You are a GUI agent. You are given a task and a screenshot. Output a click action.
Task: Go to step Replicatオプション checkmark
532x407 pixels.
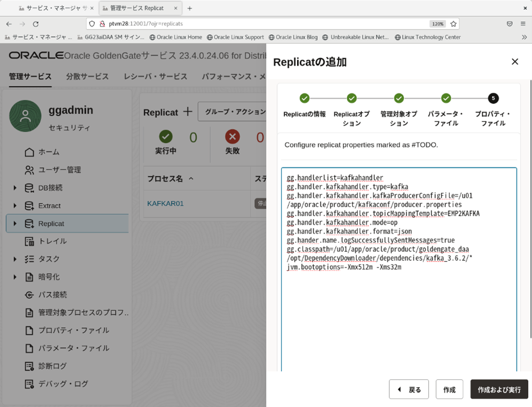click(351, 98)
